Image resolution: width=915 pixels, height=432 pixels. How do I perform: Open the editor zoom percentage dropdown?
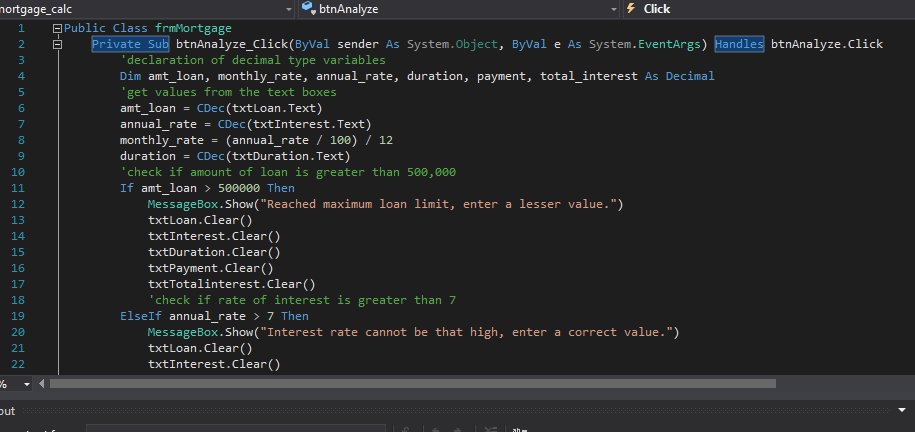click(27, 384)
